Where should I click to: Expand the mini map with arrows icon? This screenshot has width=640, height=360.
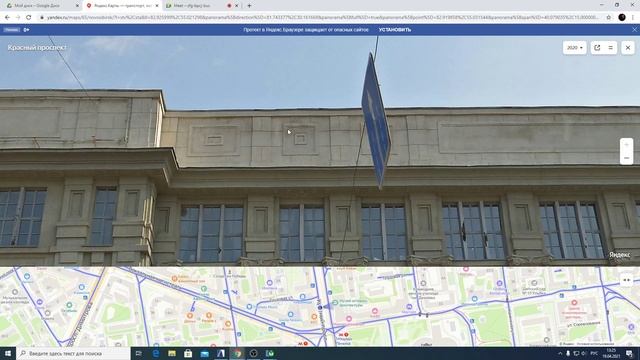tap(627, 280)
